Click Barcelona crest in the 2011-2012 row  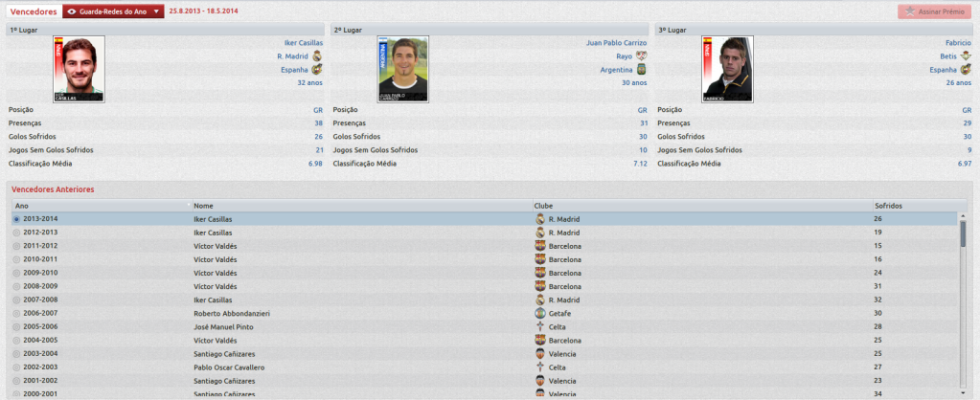[x=540, y=246]
